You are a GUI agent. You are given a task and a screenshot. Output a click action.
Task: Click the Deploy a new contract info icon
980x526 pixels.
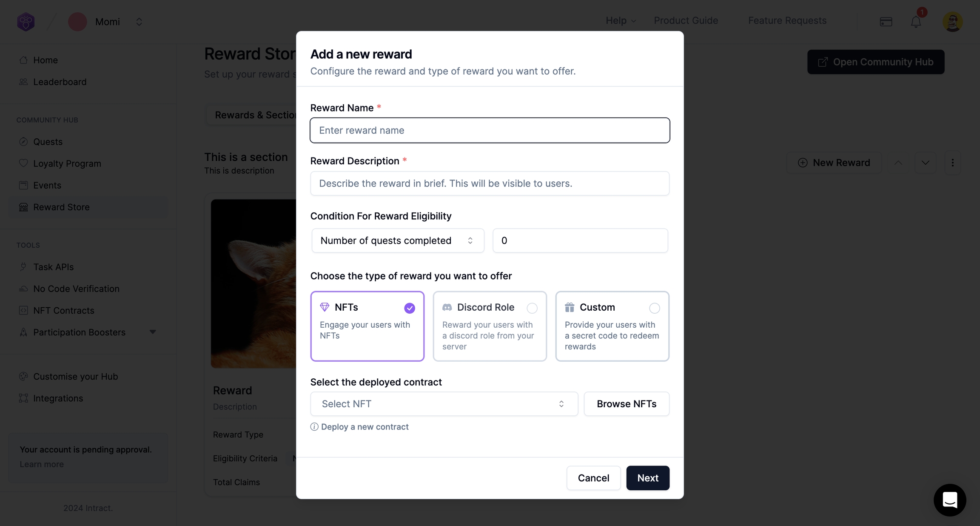coord(314,427)
